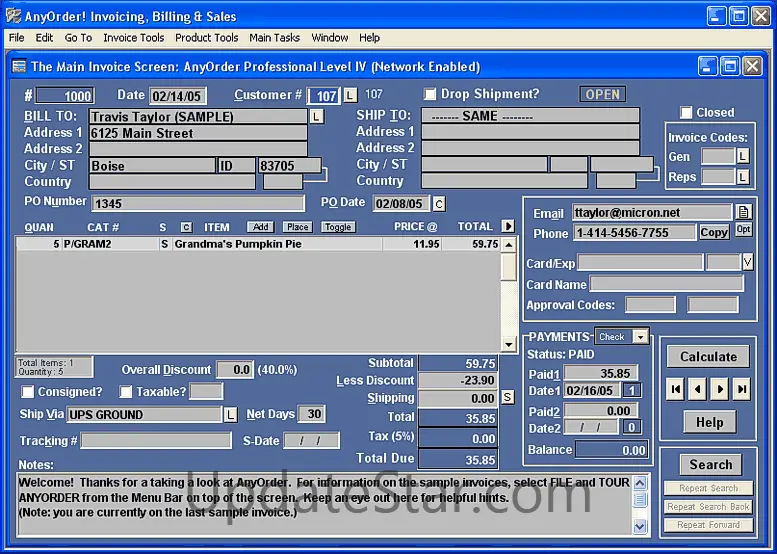Check the Closed checkbox

pyautogui.click(x=686, y=113)
